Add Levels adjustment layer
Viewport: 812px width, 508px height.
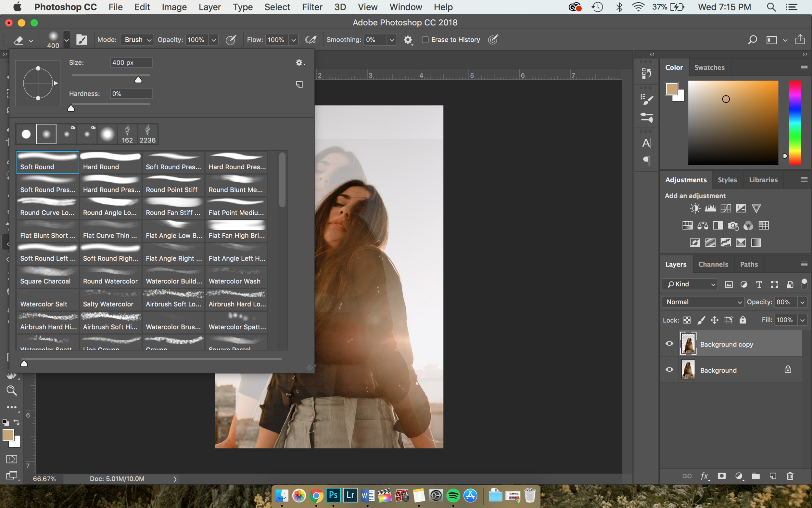(x=710, y=209)
